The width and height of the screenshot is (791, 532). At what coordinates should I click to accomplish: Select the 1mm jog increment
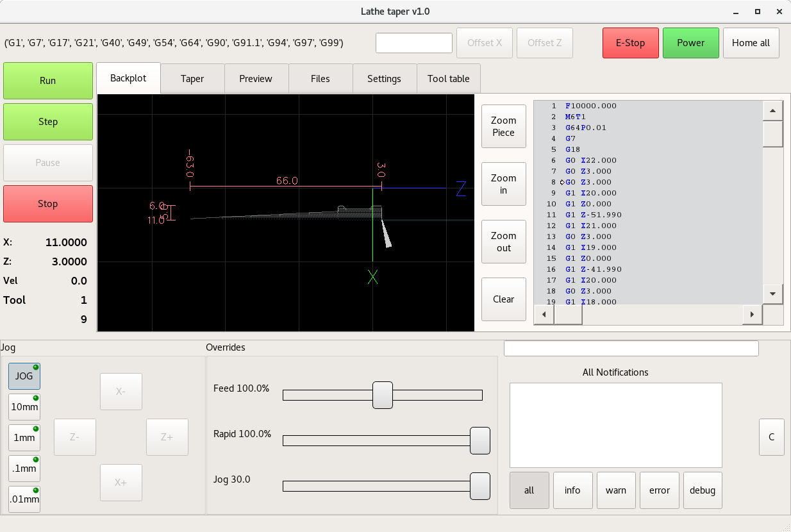point(24,438)
